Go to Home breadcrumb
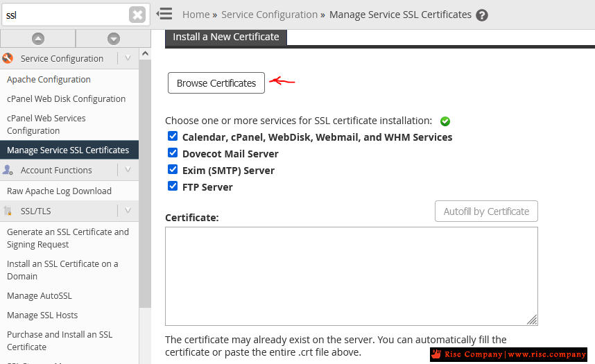The width and height of the screenshot is (595, 364). 196,15
